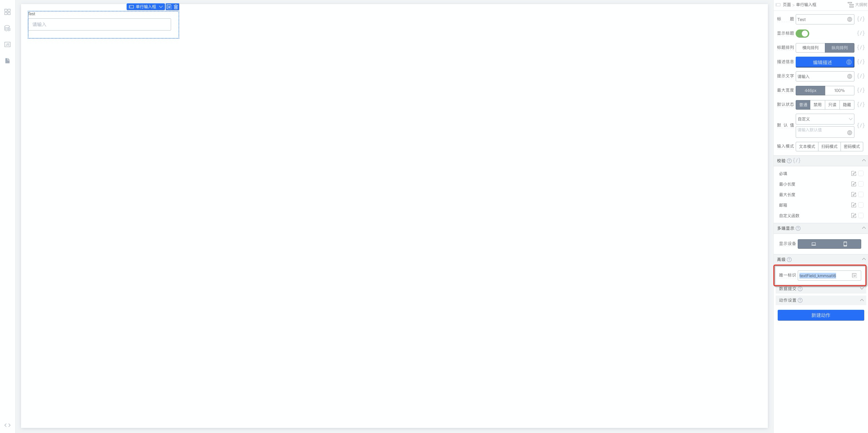Click globe icon in the title field
The height and width of the screenshot is (433, 868).
pyautogui.click(x=849, y=19)
